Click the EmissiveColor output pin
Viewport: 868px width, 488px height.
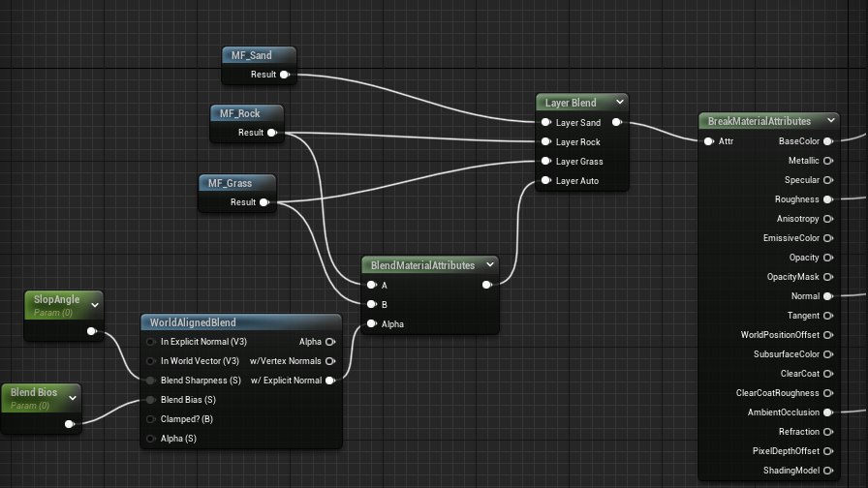(x=828, y=238)
